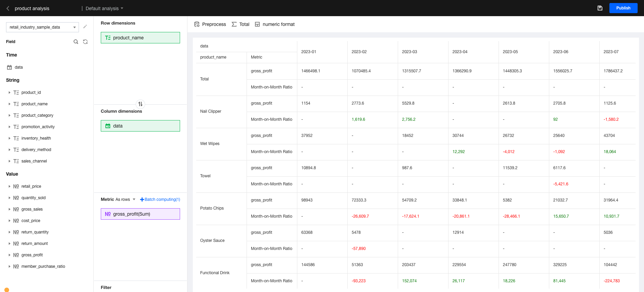Expand the promotion_activity field
Viewport: 644px width, 292px height.
click(9, 127)
